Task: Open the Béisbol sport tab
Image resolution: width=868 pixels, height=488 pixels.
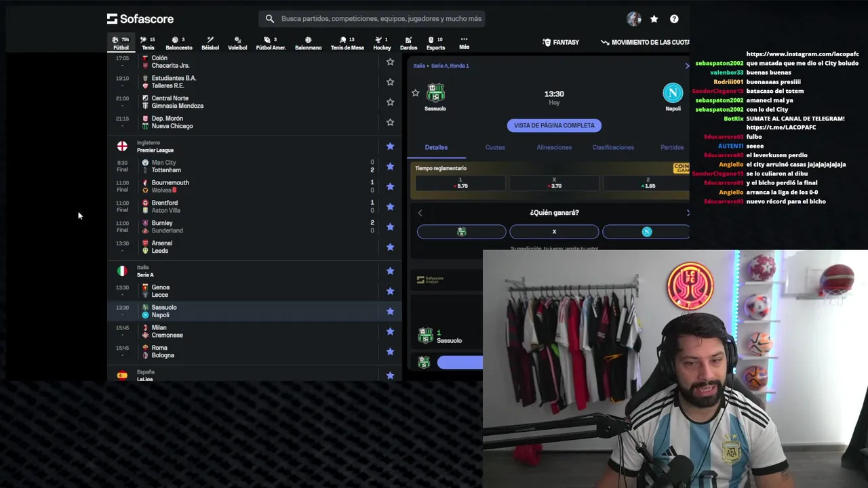Action: [x=210, y=43]
